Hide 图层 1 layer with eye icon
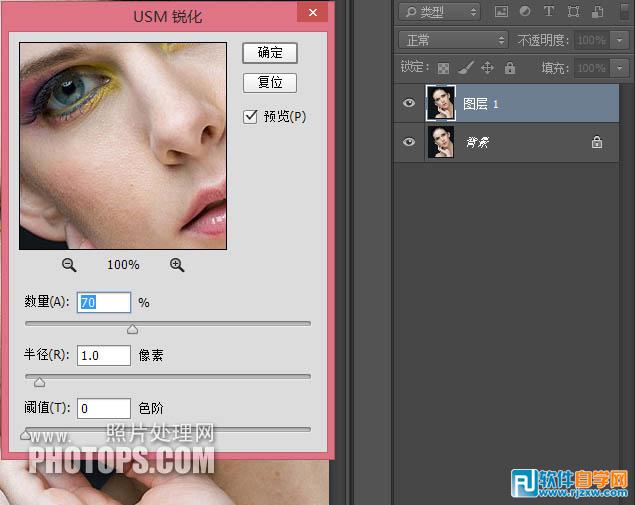Image resolution: width=635 pixels, height=505 pixels. click(x=409, y=103)
